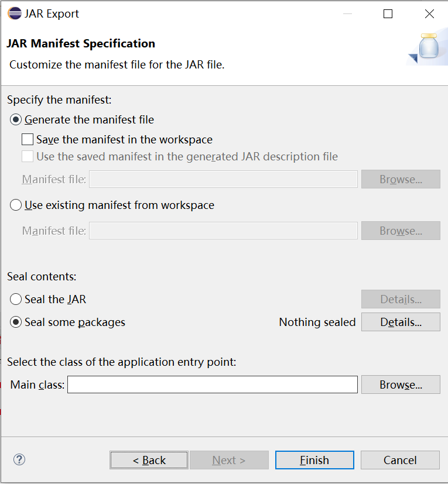Click the JAR jar image icon

coord(428,48)
